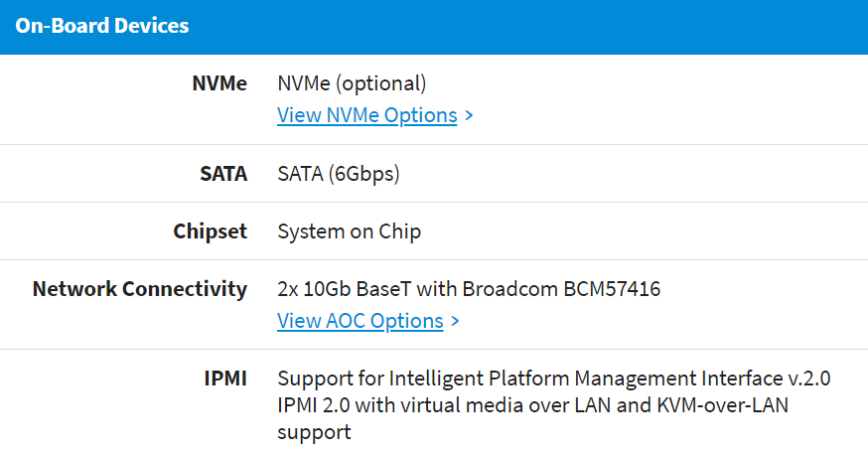Select the SATA row label
Image resolution: width=868 pixels, height=457 pixels.
coord(222,174)
